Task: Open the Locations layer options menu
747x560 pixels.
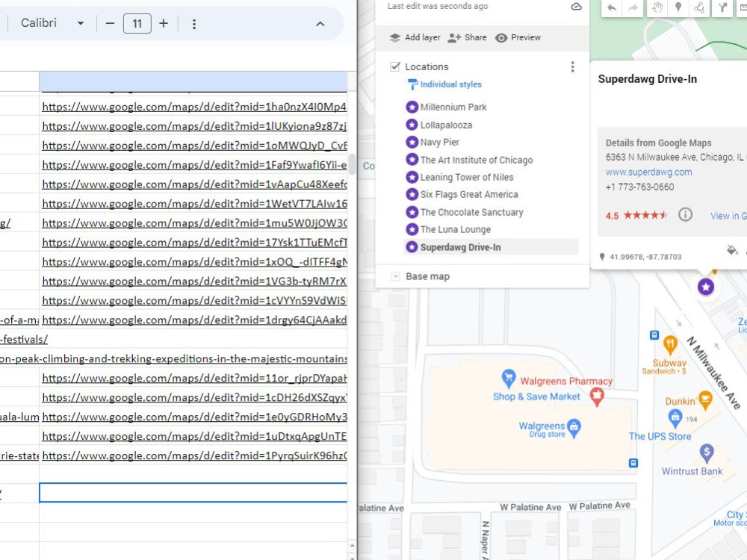Action: click(573, 66)
